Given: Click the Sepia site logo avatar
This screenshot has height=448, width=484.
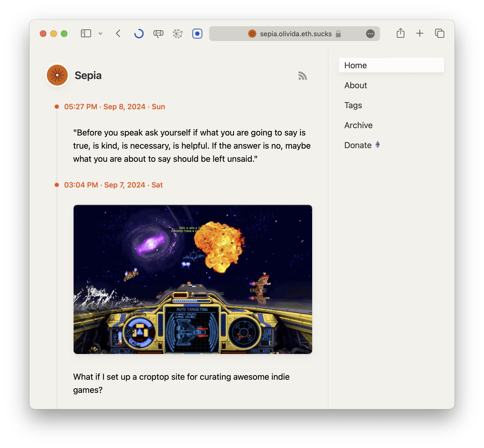Looking at the screenshot, I should click(57, 75).
